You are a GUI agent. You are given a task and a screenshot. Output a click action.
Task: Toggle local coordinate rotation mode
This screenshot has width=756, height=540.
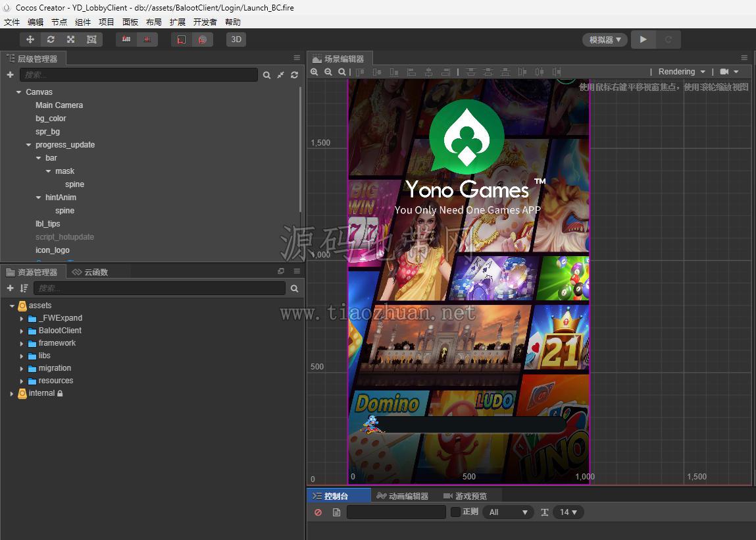[x=182, y=40]
